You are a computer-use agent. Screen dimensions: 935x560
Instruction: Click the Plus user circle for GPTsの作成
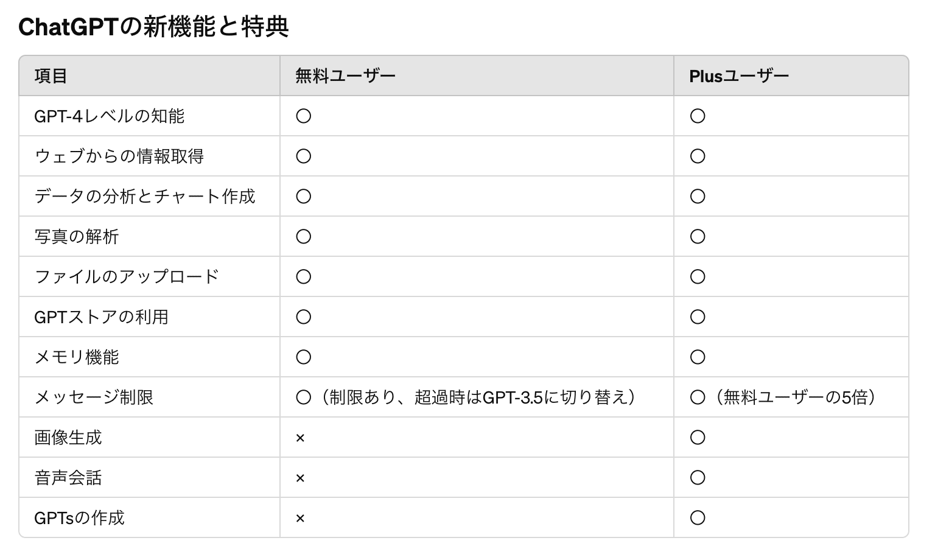tap(698, 518)
